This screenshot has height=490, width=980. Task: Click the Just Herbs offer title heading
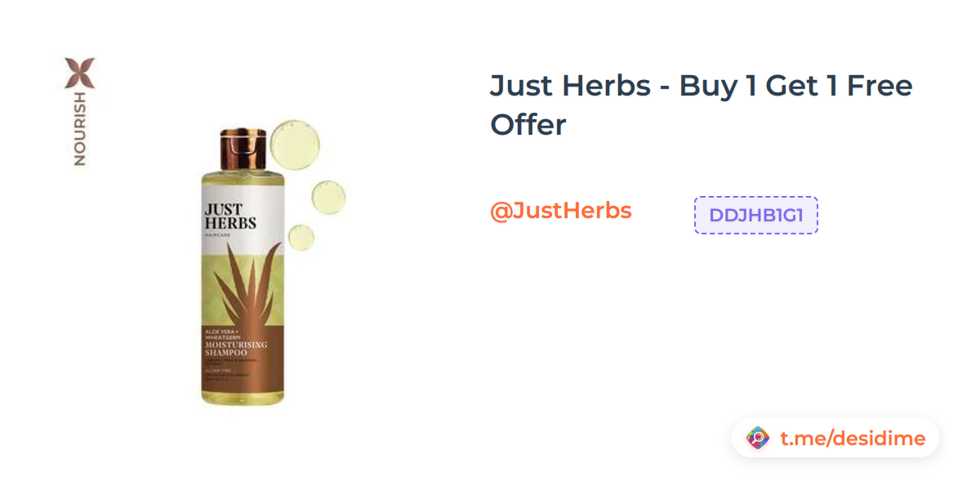click(x=702, y=105)
